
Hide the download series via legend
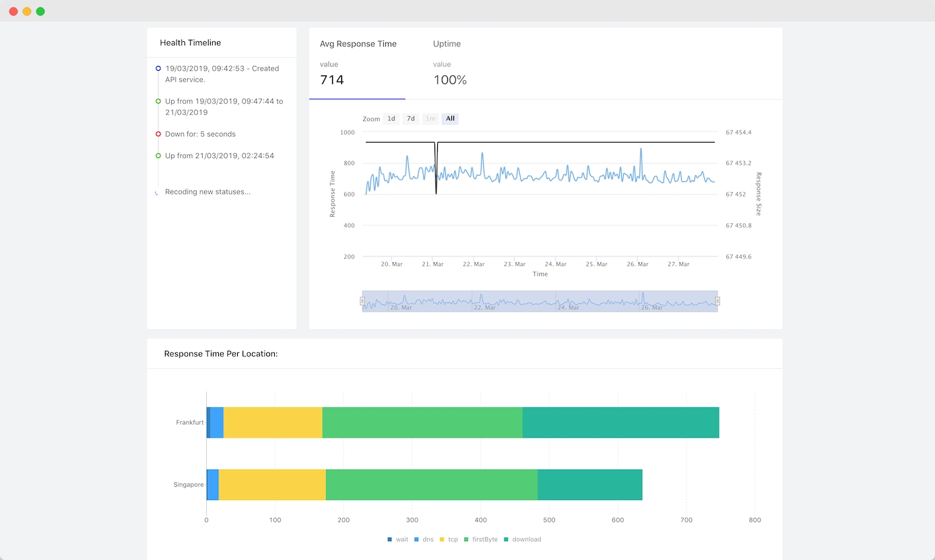[522, 539]
